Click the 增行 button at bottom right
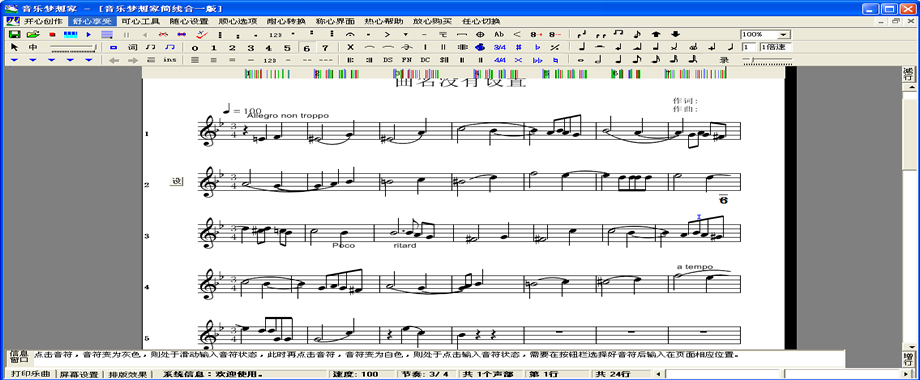 click(x=908, y=359)
